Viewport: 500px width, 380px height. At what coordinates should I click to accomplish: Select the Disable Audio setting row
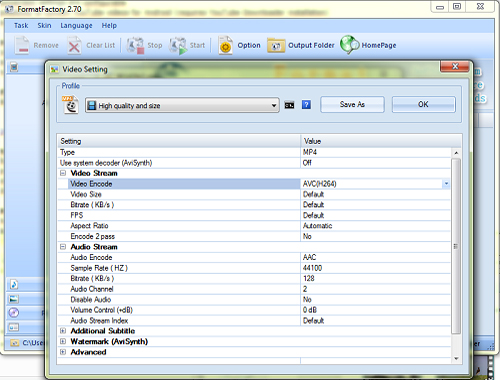[x=254, y=299]
